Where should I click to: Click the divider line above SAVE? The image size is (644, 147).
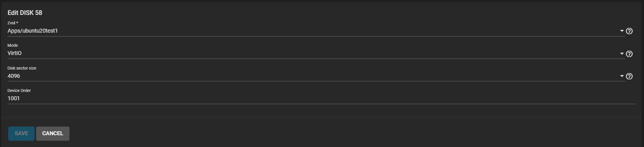322,117
